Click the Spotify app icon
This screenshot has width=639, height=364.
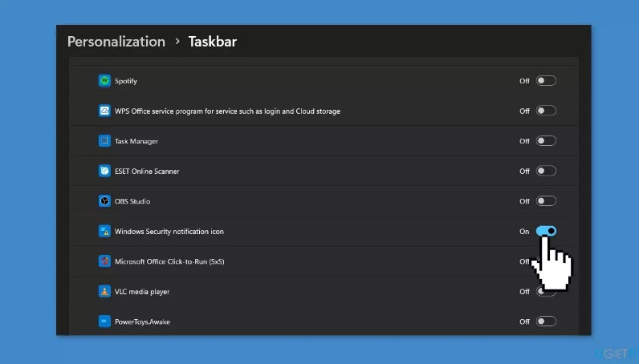[x=104, y=81]
